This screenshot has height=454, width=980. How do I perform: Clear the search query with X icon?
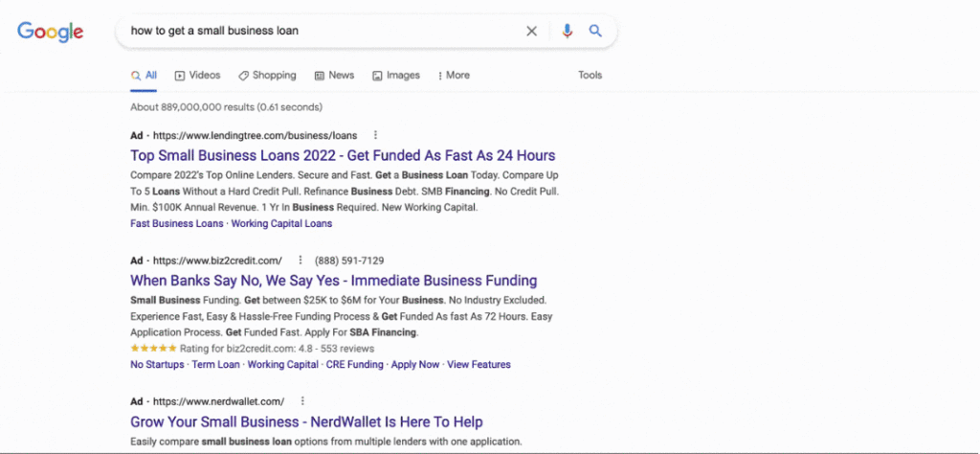click(x=531, y=31)
